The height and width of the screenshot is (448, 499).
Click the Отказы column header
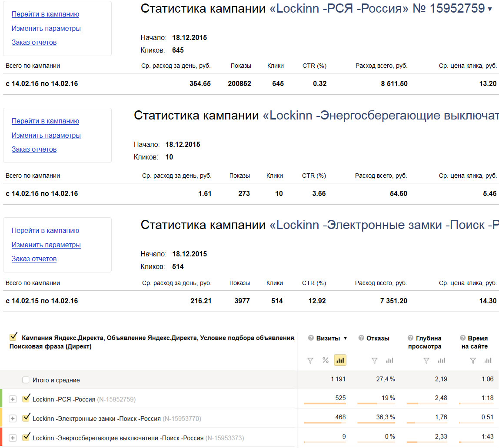(x=378, y=338)
